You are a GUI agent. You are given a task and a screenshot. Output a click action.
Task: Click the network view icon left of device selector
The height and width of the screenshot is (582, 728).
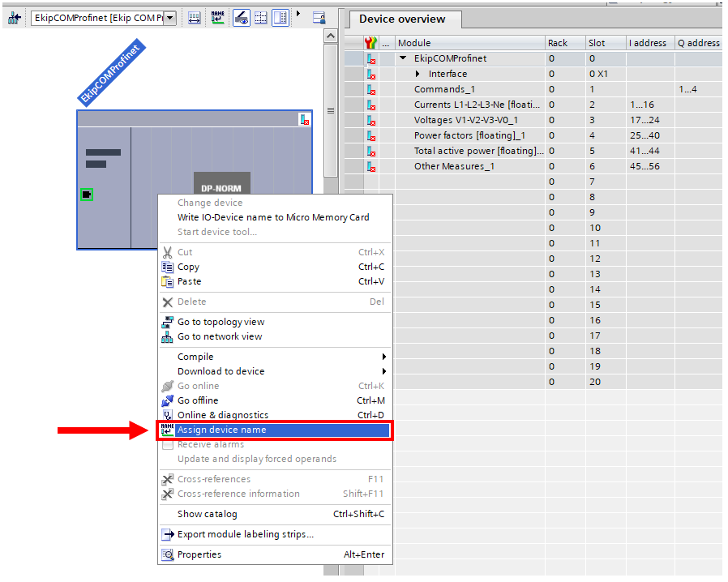pos(14,18)
